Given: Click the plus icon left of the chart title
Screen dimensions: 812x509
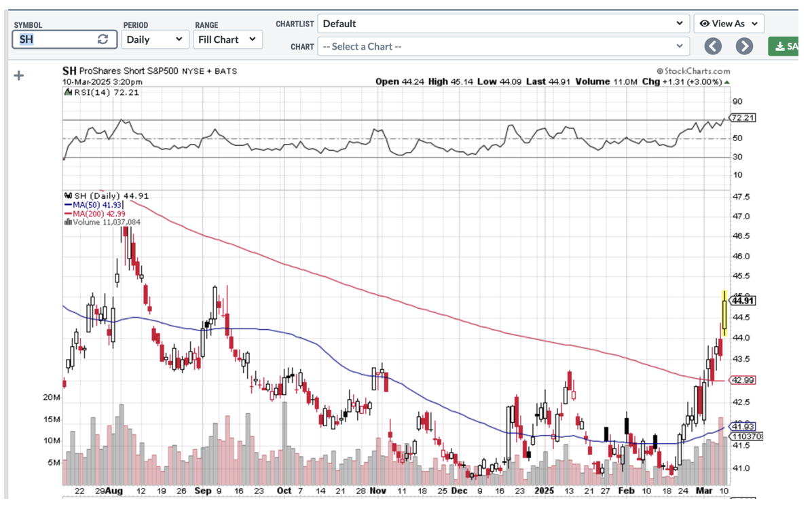Looking at the screenshot, I should click(x=19, y=75).
